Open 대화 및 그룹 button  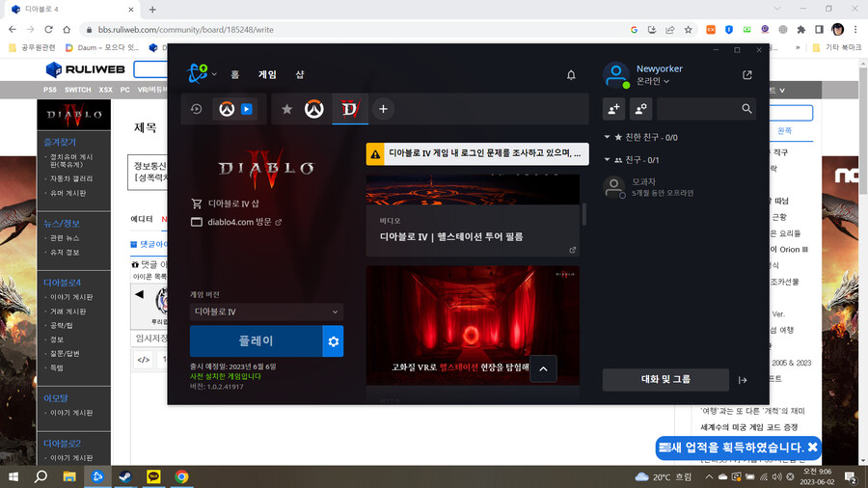pos(665,380)
